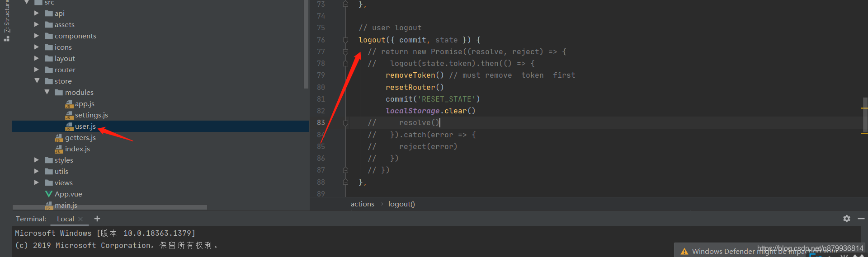Image resolution: width=868 pixels, height=257 pixels.
Task: Click actions breadcrumb
Action: [363, 204]
